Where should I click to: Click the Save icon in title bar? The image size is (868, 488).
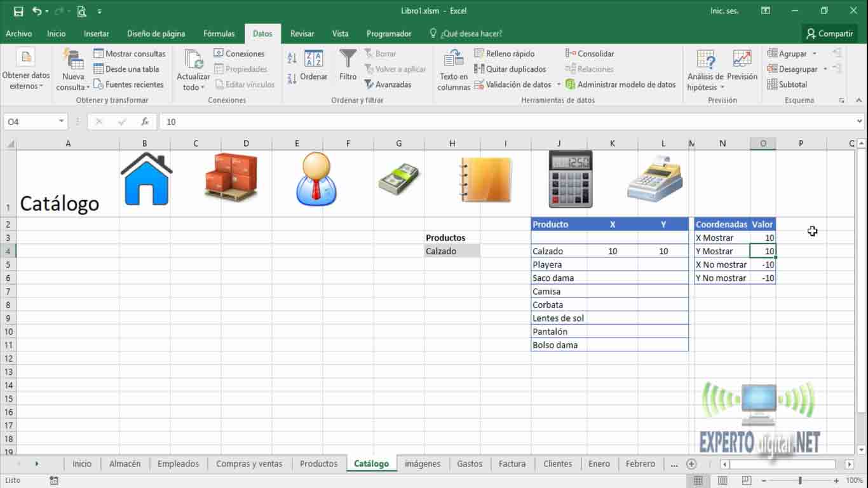(x=18, y=11)
